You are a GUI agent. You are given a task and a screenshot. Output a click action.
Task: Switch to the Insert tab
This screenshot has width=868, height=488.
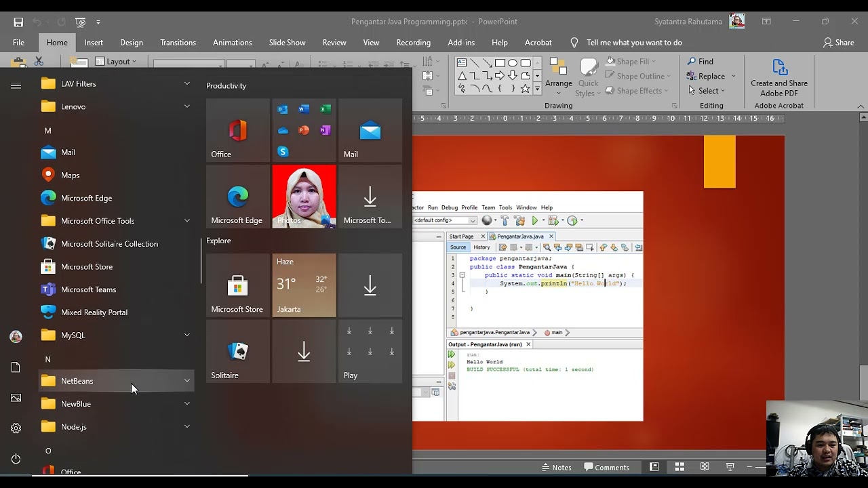coord(94,43)
